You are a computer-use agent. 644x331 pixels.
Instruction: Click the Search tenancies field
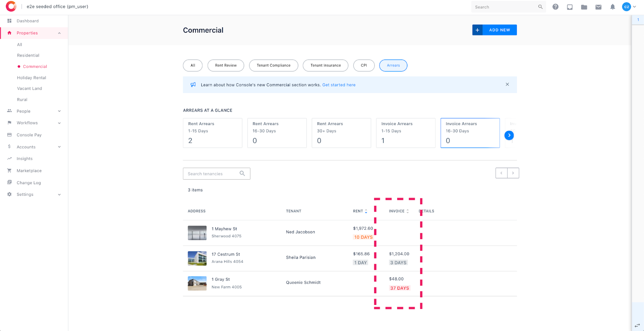pyautogui.click(x=217, y=174)
